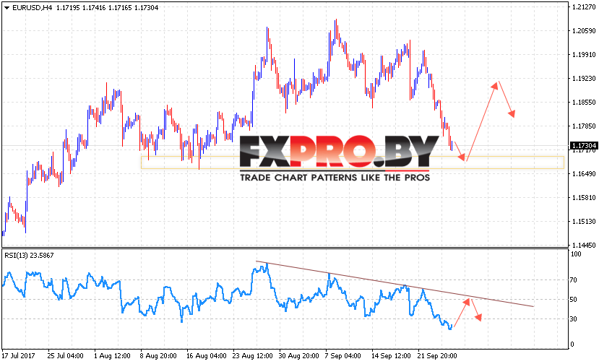The width and height of the screenshot is (599, 364).
Task: Select the brown RSI descending trendline
Action: (395, 284)
